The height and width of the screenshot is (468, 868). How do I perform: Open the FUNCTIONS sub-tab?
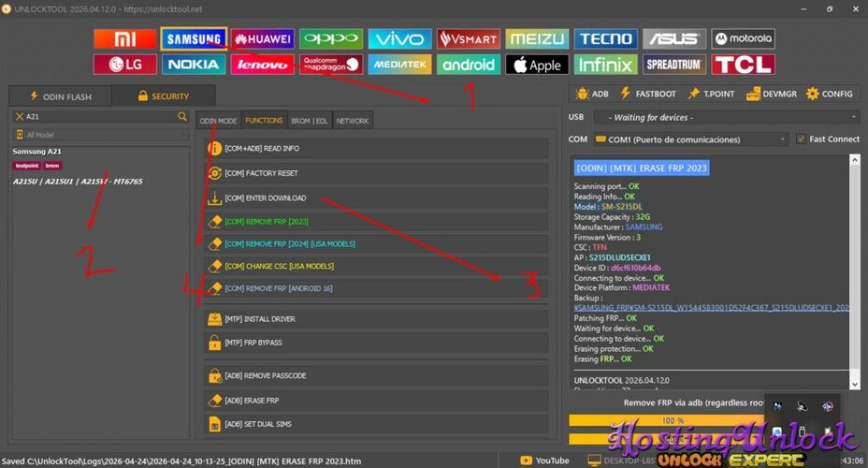(x=264, y=120)
